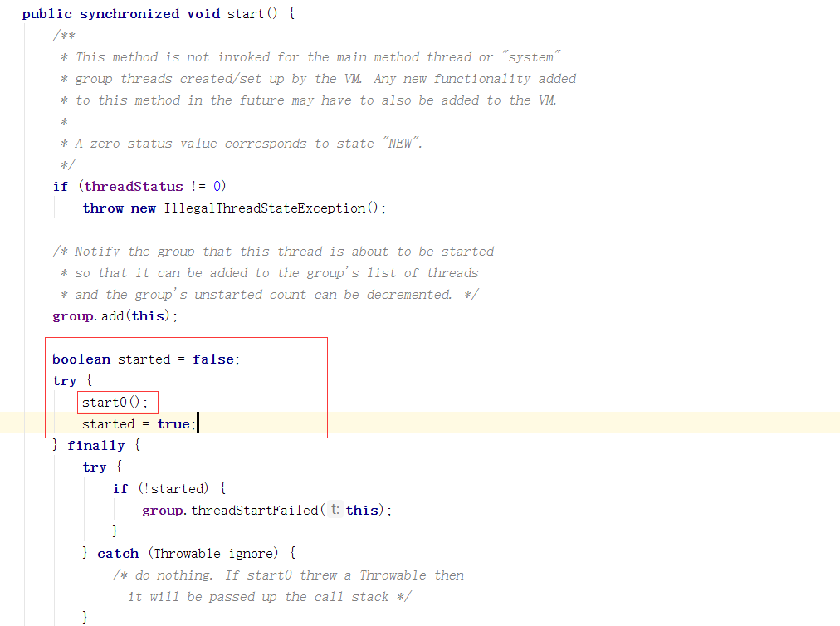
Task: Click the 'started = true' assignment line
Action: pos(139,424)
